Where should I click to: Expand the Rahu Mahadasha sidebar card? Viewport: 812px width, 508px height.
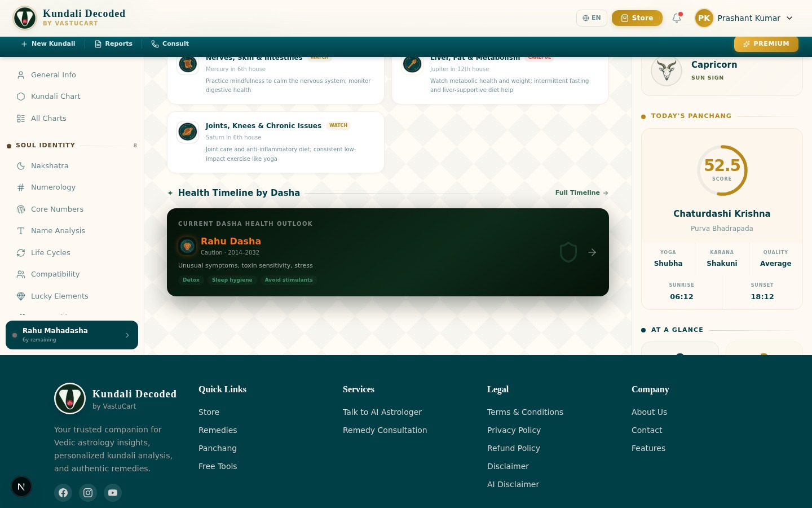click(72, 335)
